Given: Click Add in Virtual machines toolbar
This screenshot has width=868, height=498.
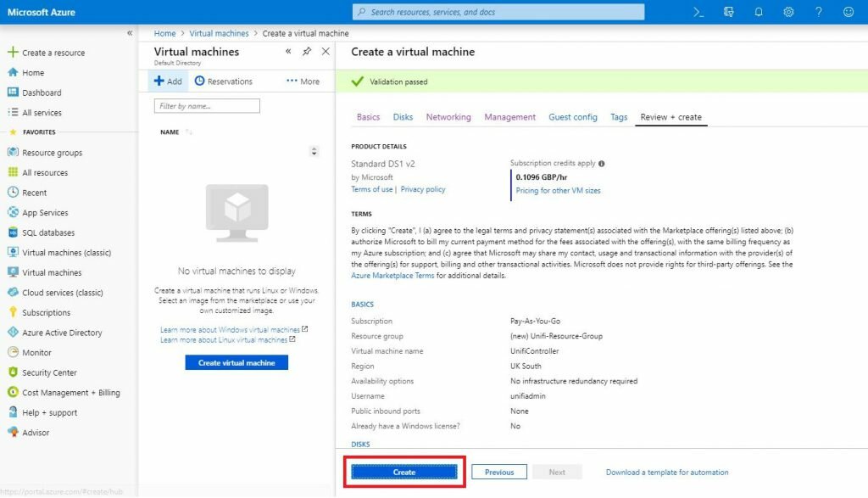Looking at the screenshot, I should pyautogui.click(x=168, y=81).
